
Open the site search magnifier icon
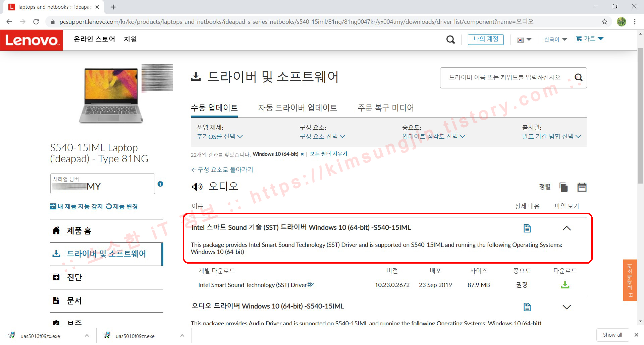click(x=450, y=40)
